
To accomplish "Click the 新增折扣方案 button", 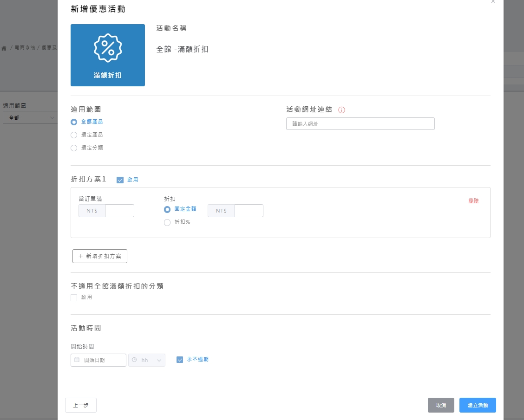I will coord(100,256).
